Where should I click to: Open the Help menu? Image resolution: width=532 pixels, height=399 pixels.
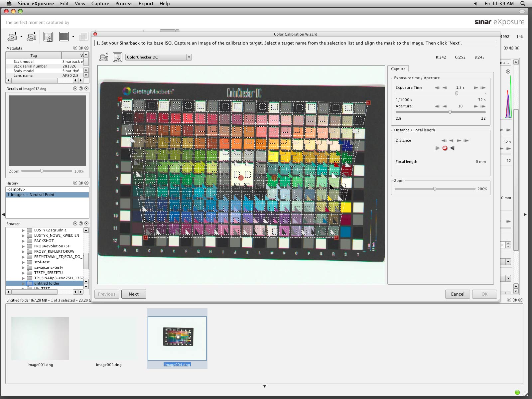[x=165, y=4]
